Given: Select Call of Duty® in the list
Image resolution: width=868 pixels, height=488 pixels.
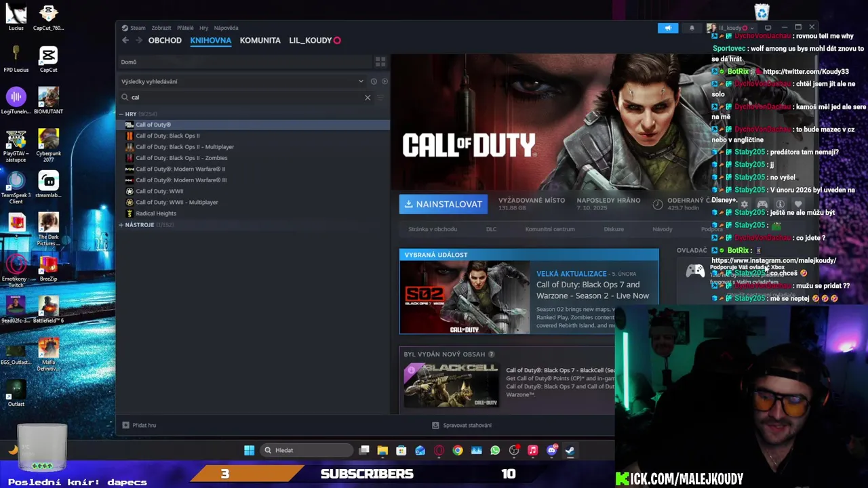Looking at the screenshot, I should point(252,125).
